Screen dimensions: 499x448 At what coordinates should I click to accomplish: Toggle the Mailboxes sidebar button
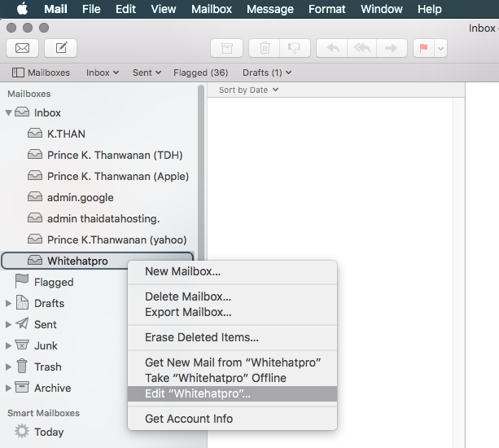coord(41,72)
